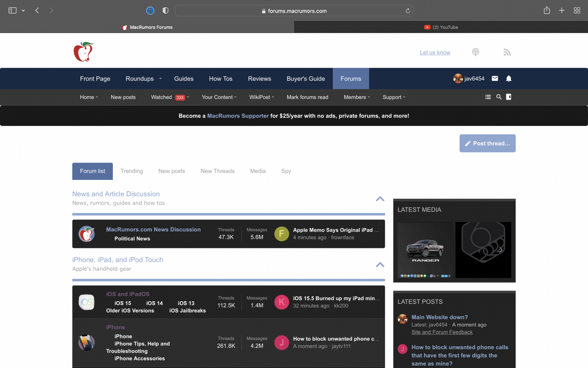Open the Let us know link
The height and width of the screenshot is (368, 588).
tap(435, 52)
